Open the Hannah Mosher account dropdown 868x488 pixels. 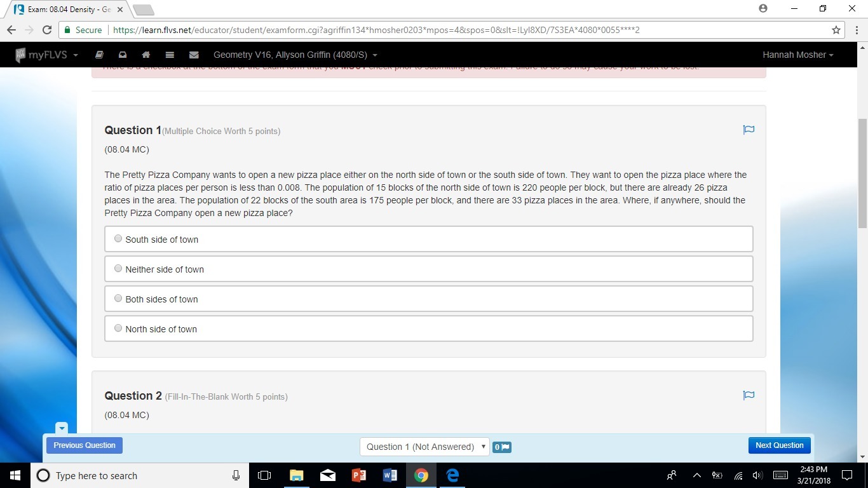tap(798, 55)
